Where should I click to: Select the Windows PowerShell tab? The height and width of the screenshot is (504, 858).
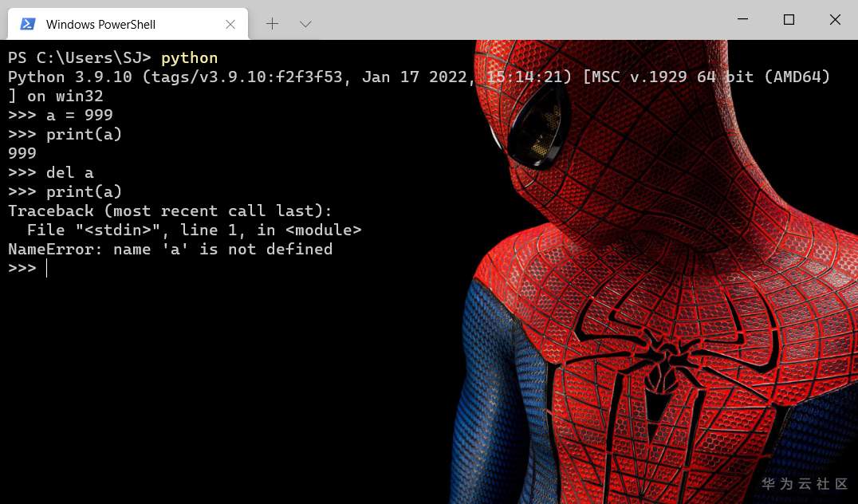coord(128,24)
